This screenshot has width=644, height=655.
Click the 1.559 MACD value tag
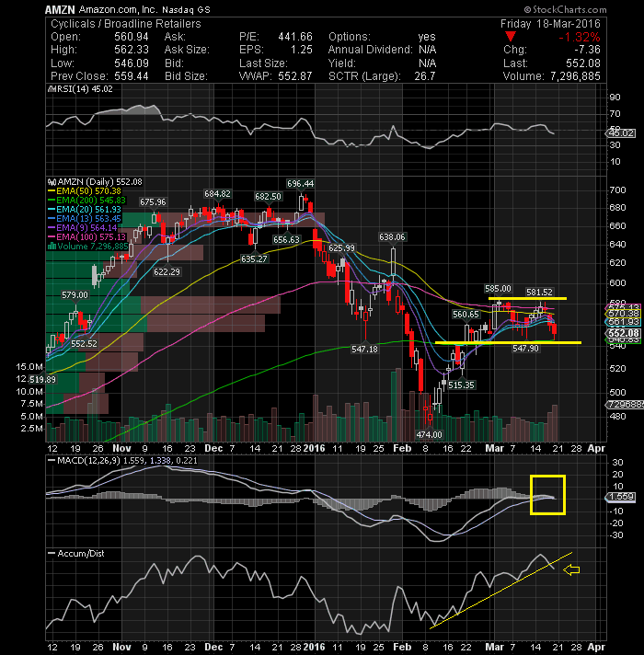[x=621, y=497]
